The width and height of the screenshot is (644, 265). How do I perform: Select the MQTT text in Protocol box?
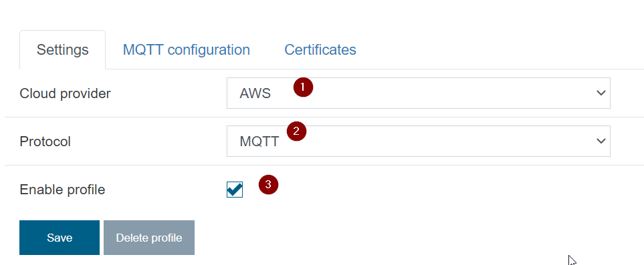click(x=259, y=142)
